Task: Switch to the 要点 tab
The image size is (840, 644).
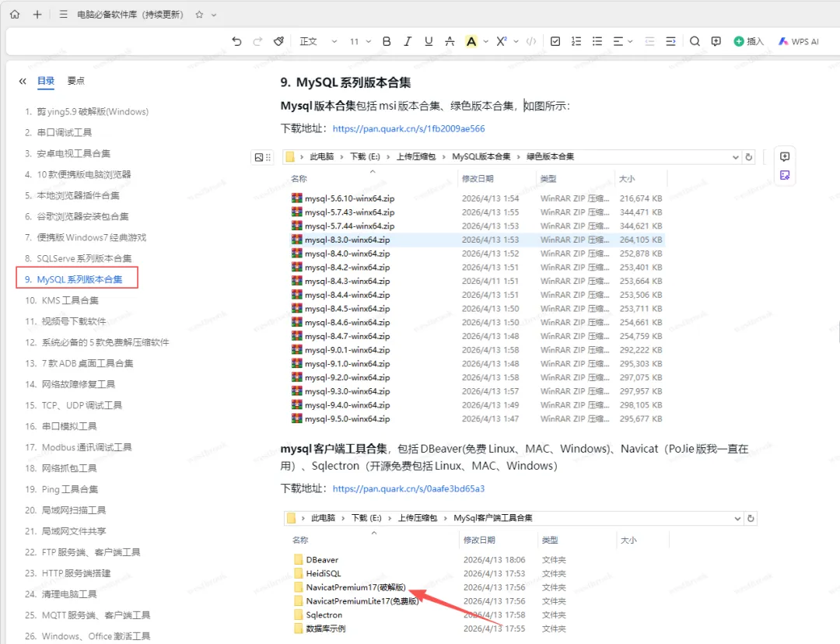Action: click(75, 81)
